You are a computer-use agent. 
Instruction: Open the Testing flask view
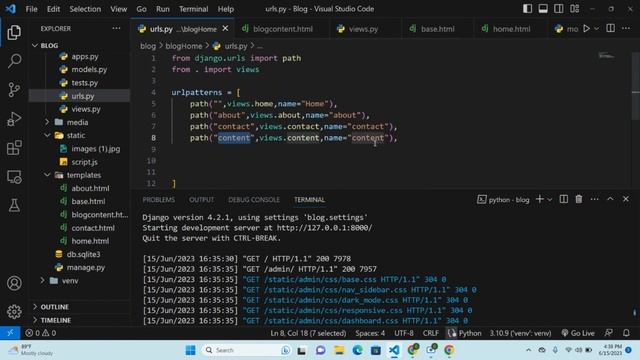(14, 205)
